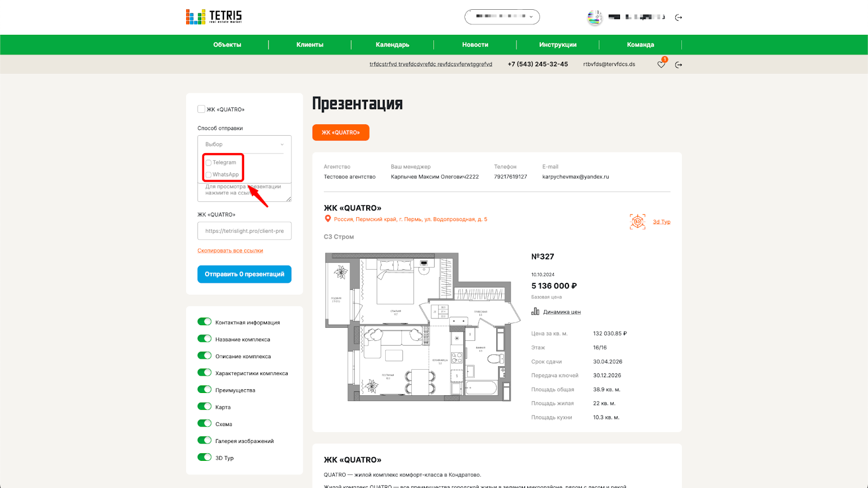Open the Выбор send method dropdown
The width and height of the screenshot is (868, 488).
click(244, 144)
